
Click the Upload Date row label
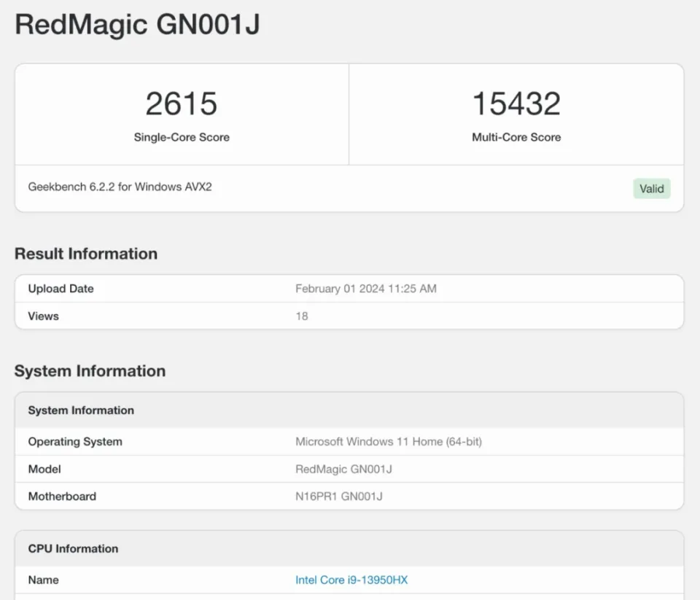coord(61,289)
